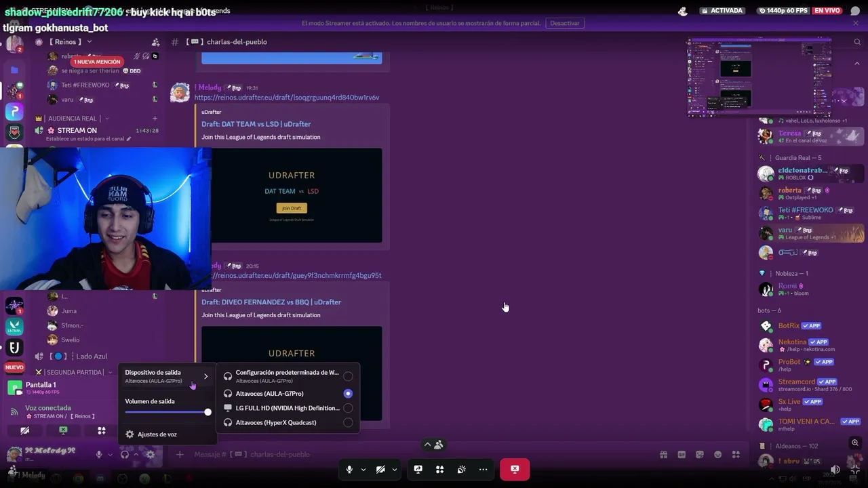Stop screen sharing from the voice panel icon
The width and height of the screenshot is (868, 488).
63,430
